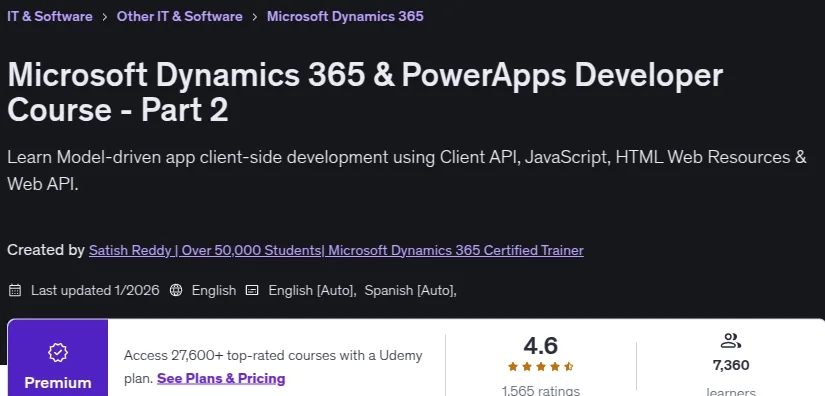Select the Spanish [Auto] caption label
The image size is (825, 396).
coord(410,290)
